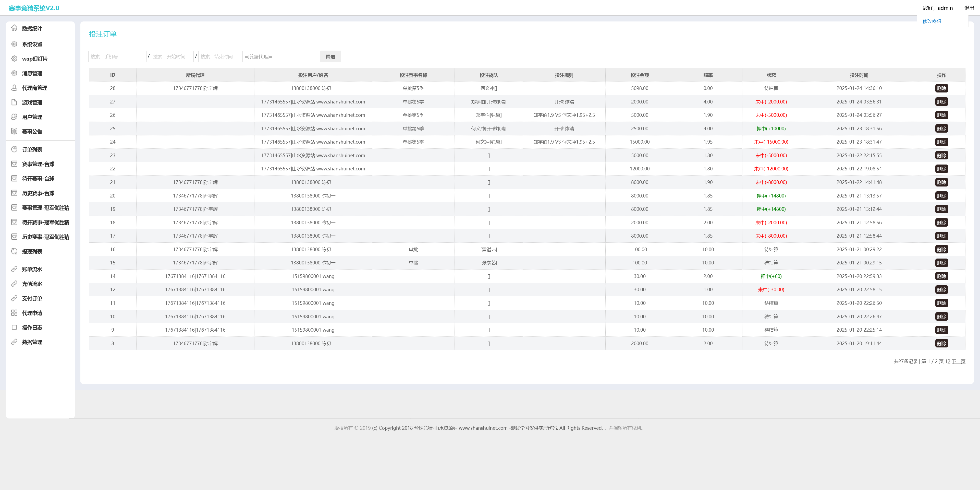Viewport: 980px width, 490px height.
Task: Click the 开始时间 search date field
Action: pyautogui.click(x=172, y=57)
